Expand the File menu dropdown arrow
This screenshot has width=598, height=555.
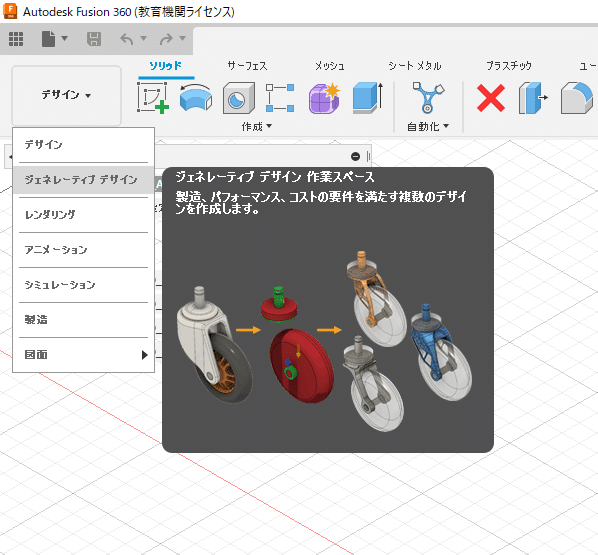(x=64, y=38)
